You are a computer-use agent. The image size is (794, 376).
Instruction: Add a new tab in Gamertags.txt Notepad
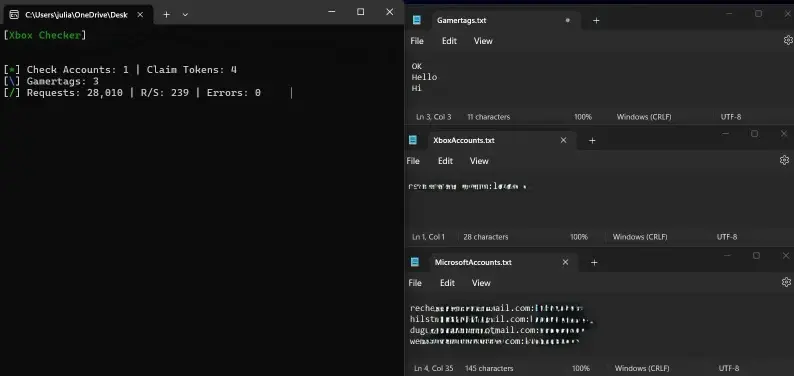pyautogui.click(x=596, y=21)
